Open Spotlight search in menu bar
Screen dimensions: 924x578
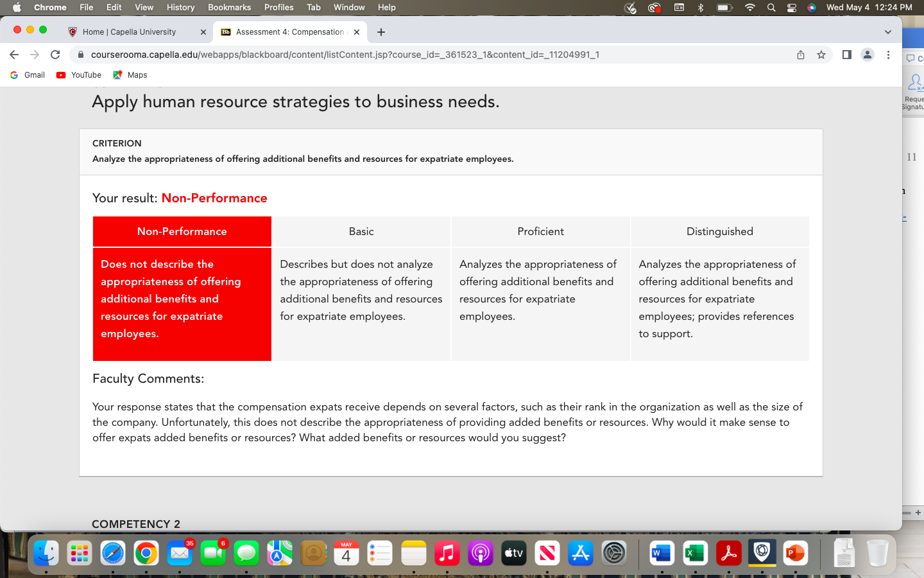click(771, 7)
